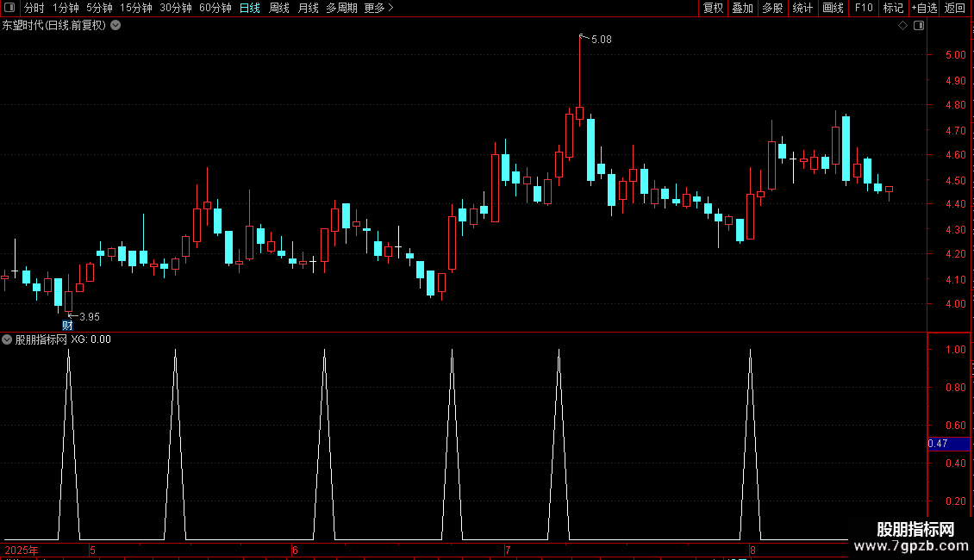Add stock to watchlist with +自选
The image size is (974, 560).
[x=924, y=8]
